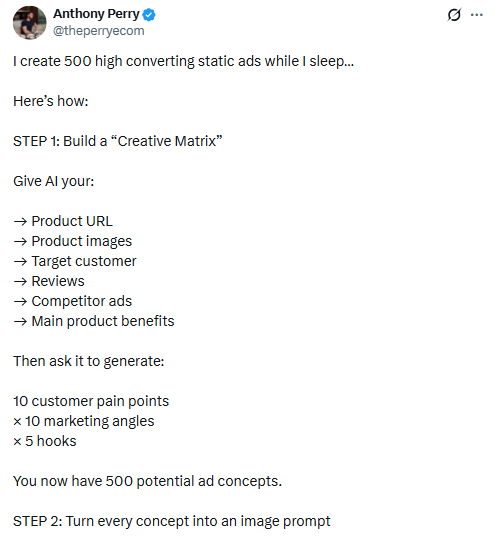The height and width of the screenshot is (538, 495).
Task: Open the Anthony Perry display name link
Action: pos(96,14)
